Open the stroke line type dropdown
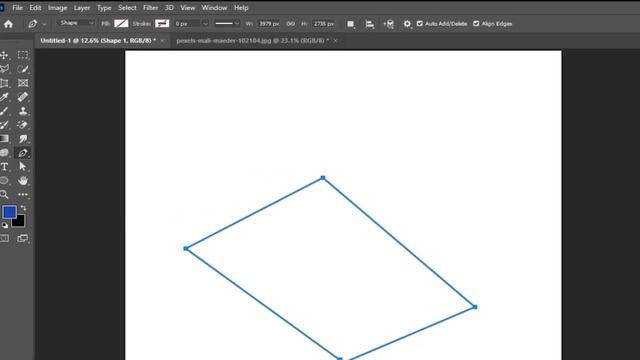The height and width of the screenshot is (360, 640). (x=227, y=24)
